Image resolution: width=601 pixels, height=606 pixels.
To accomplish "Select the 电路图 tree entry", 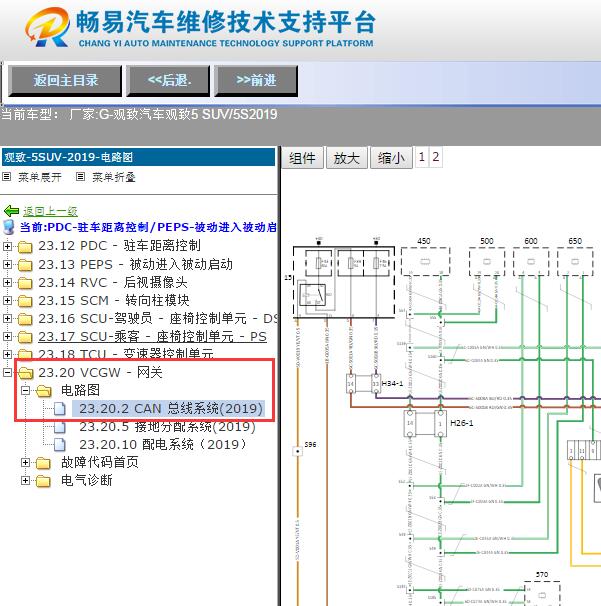I will click(80, 390).
